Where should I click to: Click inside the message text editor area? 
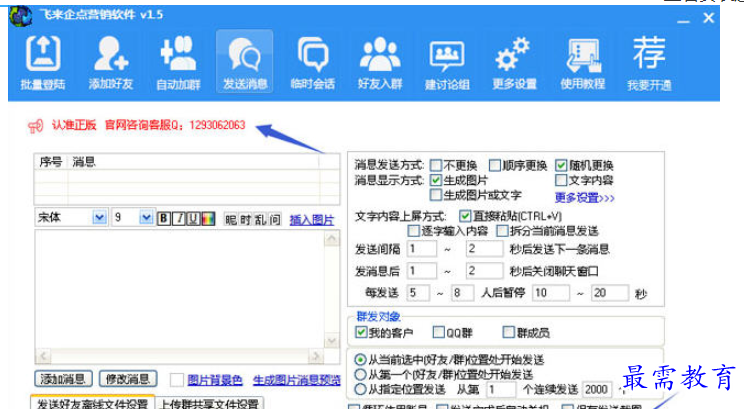click(180, 289)
